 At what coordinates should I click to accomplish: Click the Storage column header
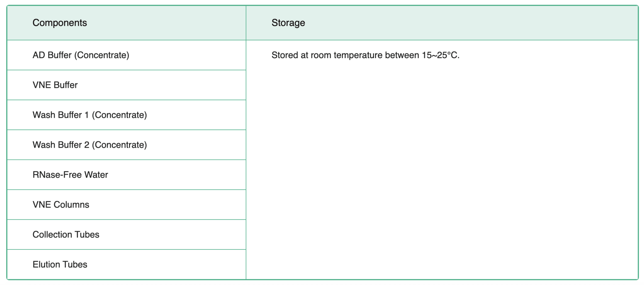pos(288,23)
